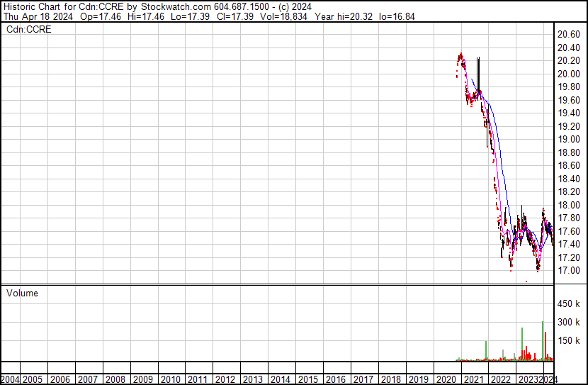
Task: Click the 2004 year label on the time axis
Action: [x=11, y=379]
